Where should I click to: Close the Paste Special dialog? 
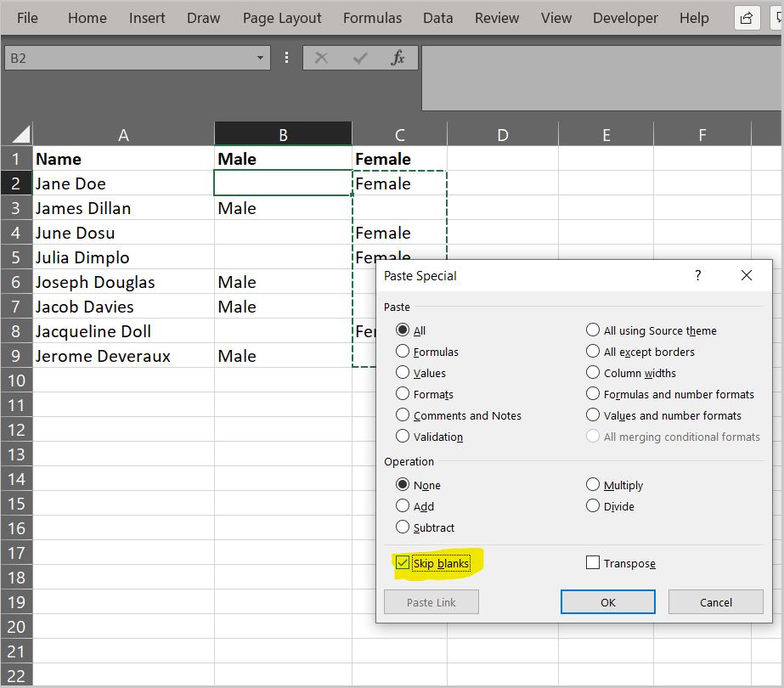coord(747,275)
